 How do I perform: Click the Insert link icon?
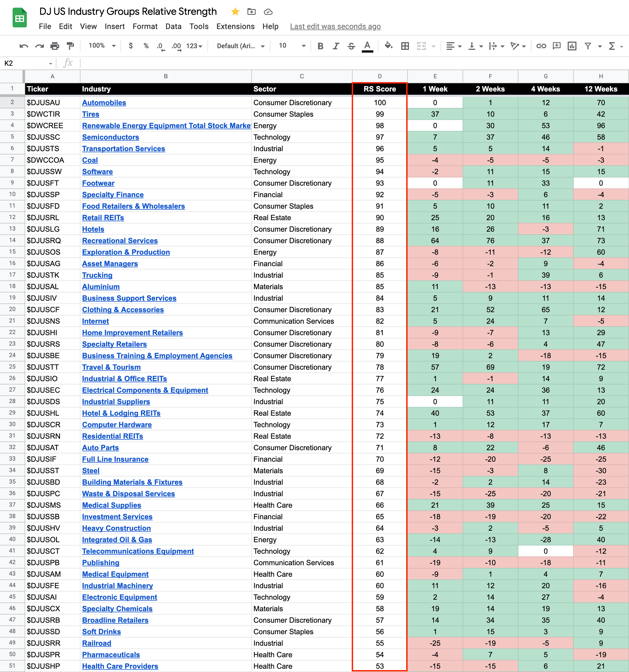(x=541, y=46)
